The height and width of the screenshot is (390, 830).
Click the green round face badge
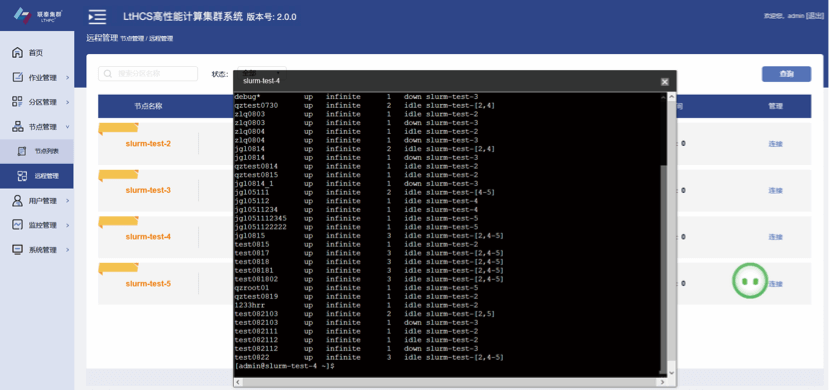[x=750, y=282]
